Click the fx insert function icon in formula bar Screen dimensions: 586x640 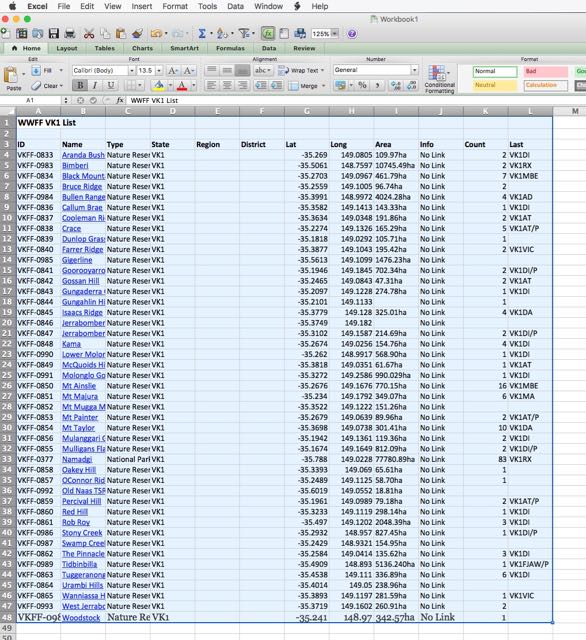[120, 100]
